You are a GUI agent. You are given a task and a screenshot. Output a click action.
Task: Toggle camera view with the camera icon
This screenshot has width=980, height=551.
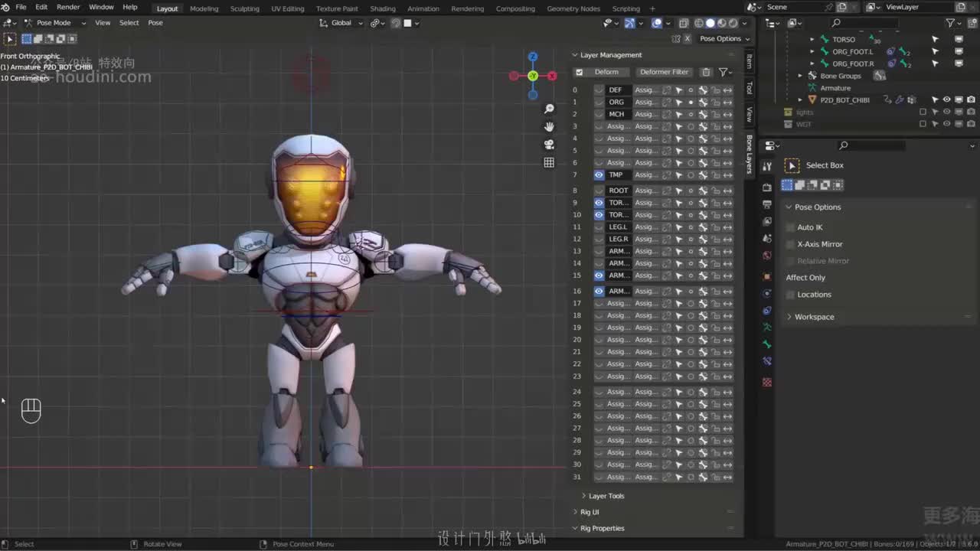point(549,145)
